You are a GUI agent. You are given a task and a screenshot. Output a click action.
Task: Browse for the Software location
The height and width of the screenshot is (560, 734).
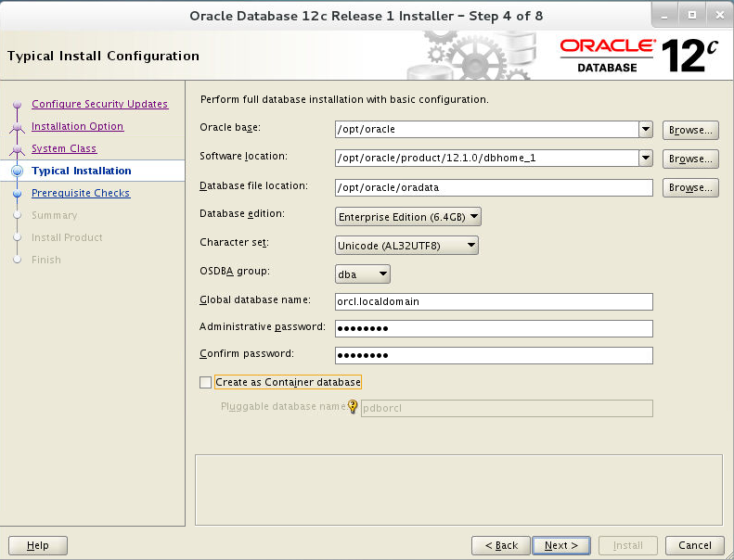(690, 159)
